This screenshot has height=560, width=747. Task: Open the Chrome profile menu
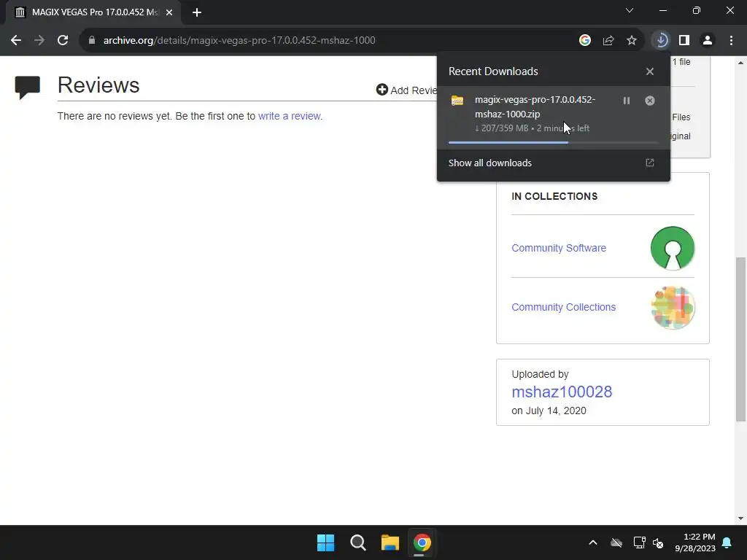[x=708, y=41]
